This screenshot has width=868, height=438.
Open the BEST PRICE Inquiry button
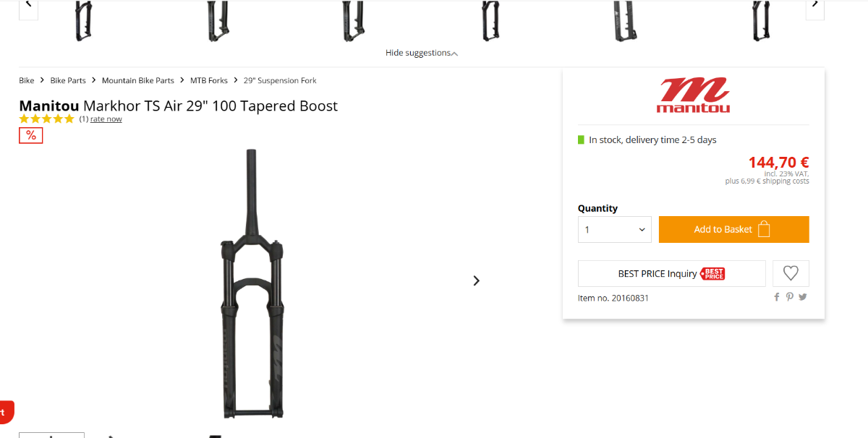coord(671,273)
